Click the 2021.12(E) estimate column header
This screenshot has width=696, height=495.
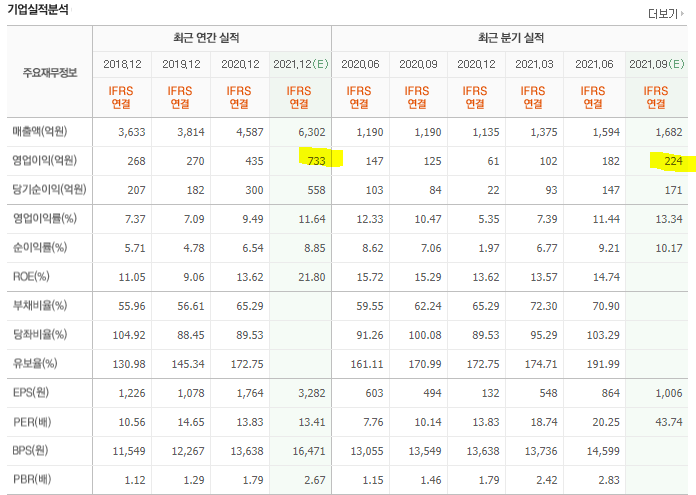click(x=301, y=64)
